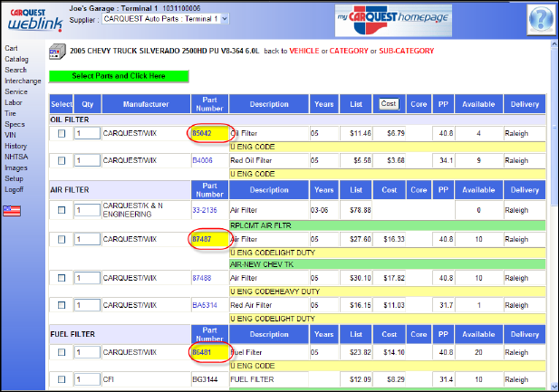Check the box for CFI BG3144
The width and height of the screenshot is (559, 392).
(62, 379)
